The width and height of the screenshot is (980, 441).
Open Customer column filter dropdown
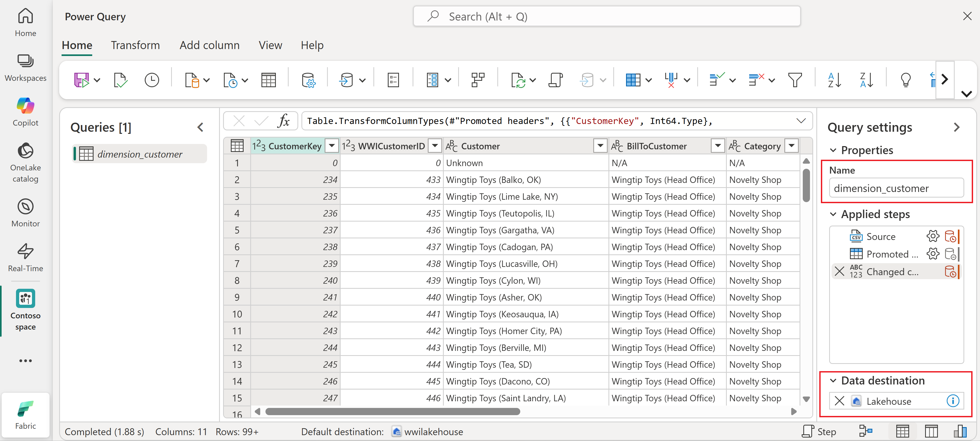click(600, 145)
